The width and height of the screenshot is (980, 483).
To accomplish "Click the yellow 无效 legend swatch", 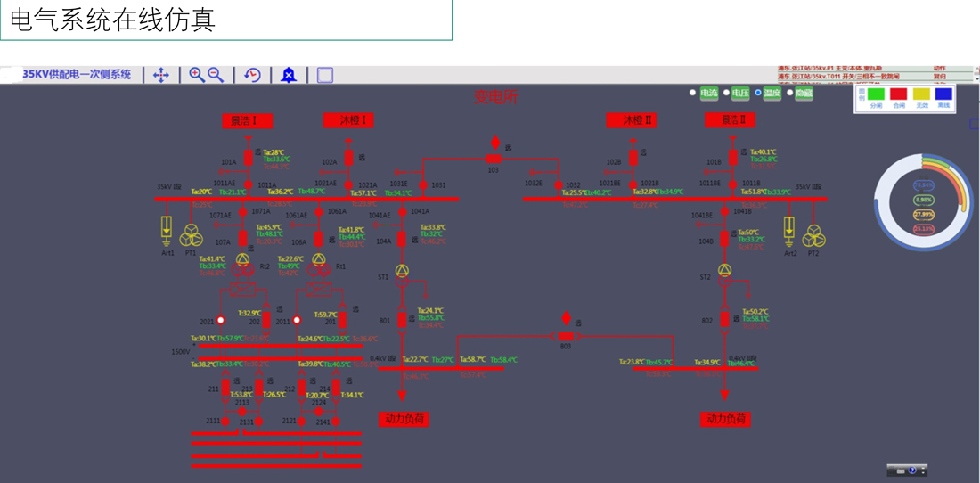I will (x=921, y=94).
